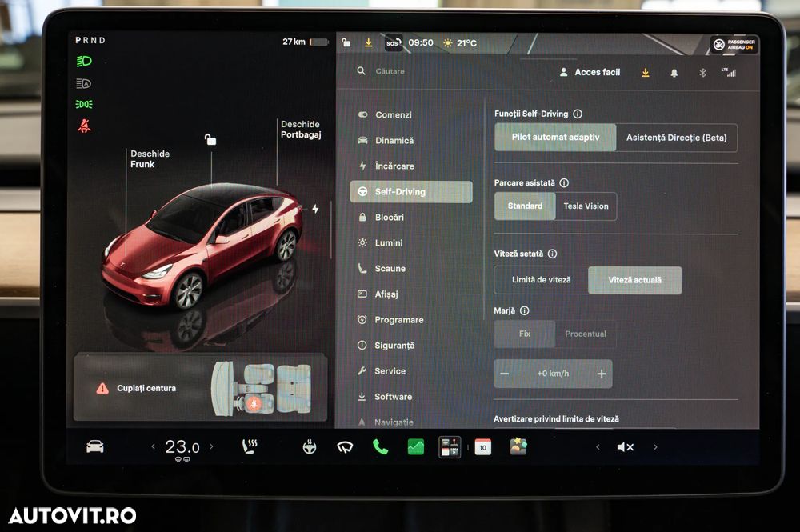Tap the notification bell icon
Screen dimensions: 800x532
674,73
